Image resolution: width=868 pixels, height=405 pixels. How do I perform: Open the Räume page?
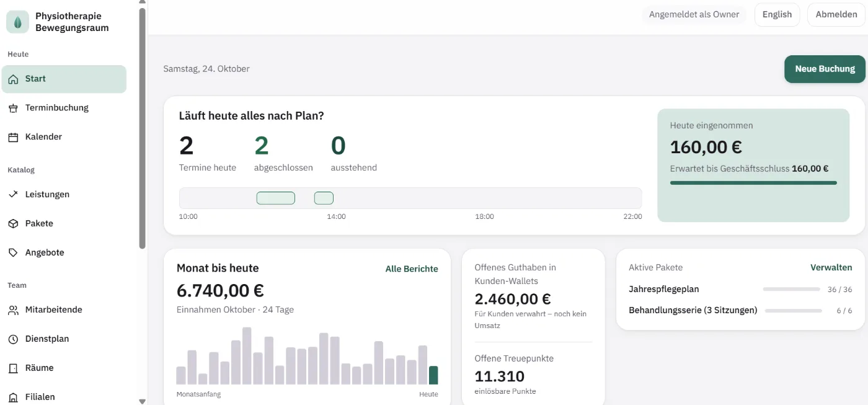(64, 368)
